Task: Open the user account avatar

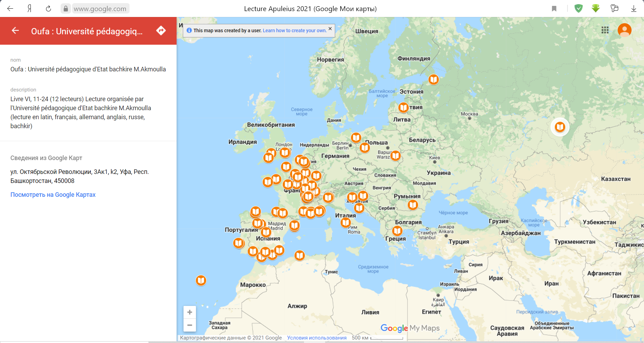Action: (624, 30)
